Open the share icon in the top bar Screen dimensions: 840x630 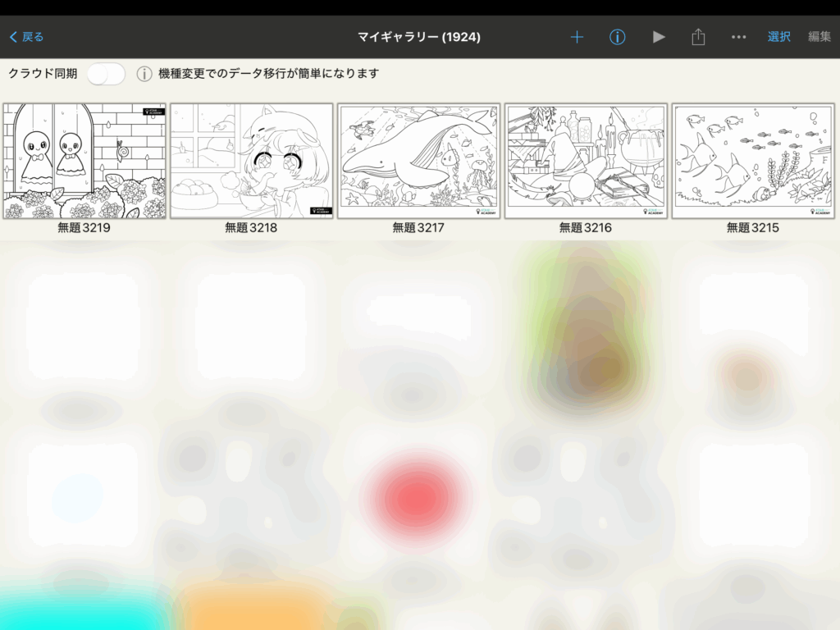(698, 37)
